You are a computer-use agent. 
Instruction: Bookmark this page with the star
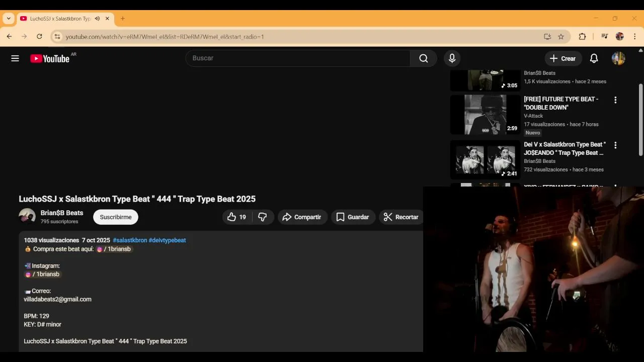point(561,37)
